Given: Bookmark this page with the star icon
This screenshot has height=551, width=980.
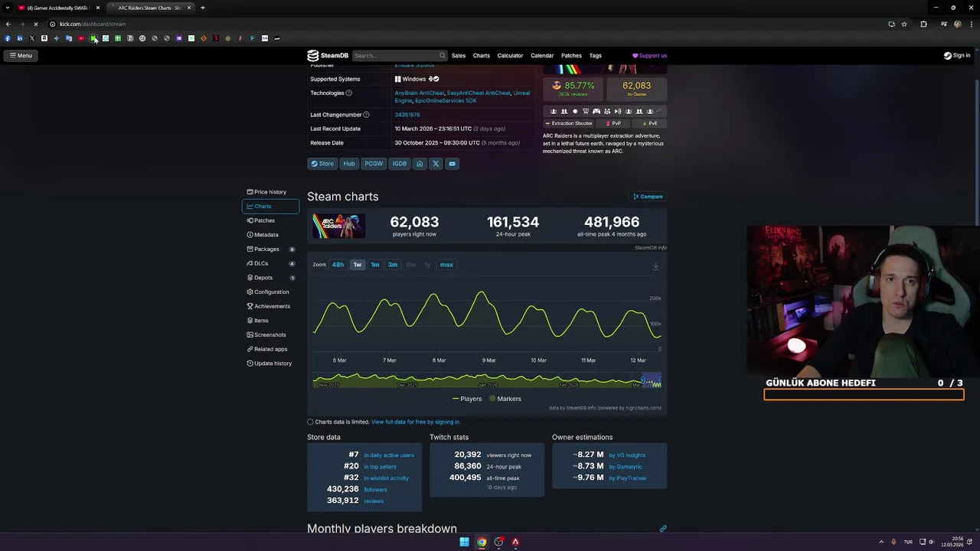Looking at the screenshot, I should pyautogui.click(x=904, y=24).
